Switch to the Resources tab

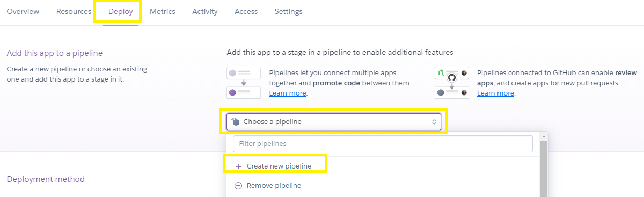tap(74, 11)
